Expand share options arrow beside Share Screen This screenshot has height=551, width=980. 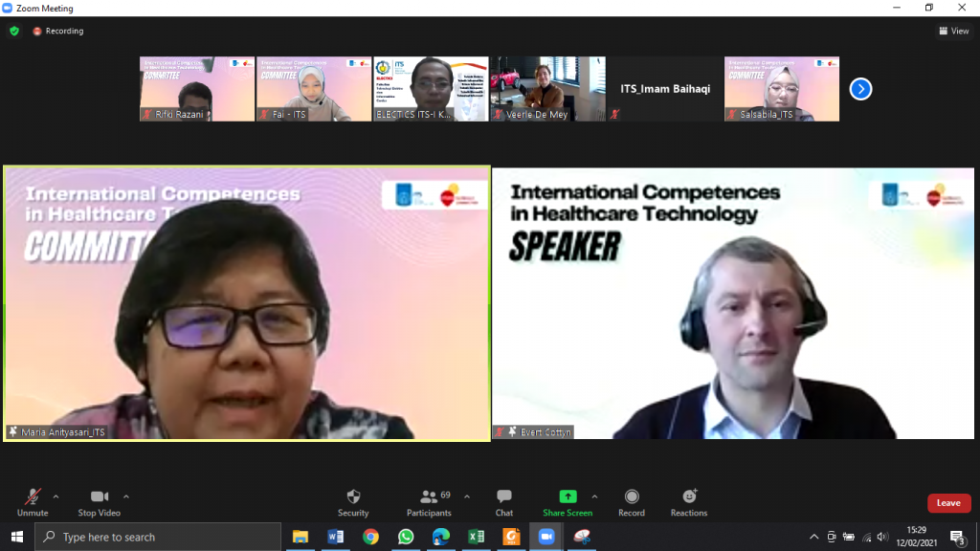click(x=594, y=496)
